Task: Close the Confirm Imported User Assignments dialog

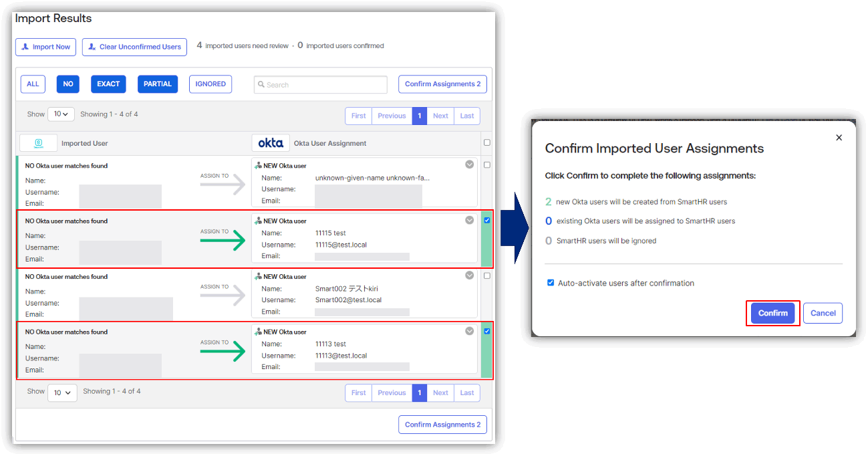Action: [x=839, y=138]
